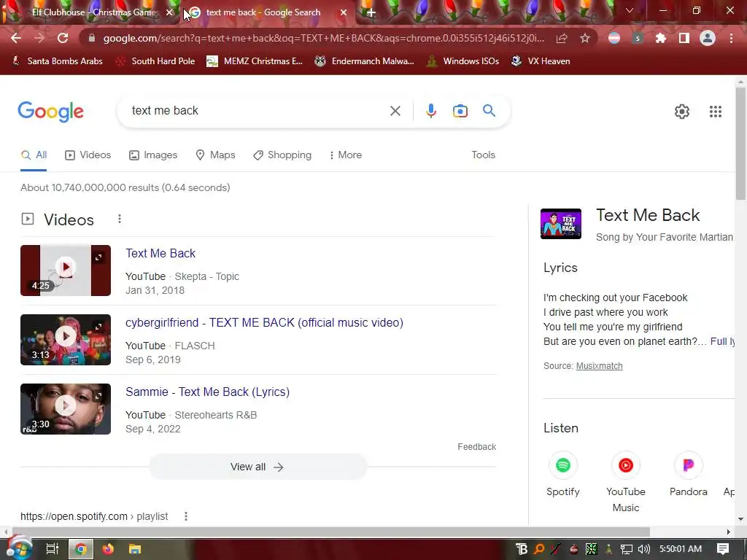Open Sammie - Text Me Back (Lyrics) link
This screenshot has width=747, height=560.
point(208,392)
